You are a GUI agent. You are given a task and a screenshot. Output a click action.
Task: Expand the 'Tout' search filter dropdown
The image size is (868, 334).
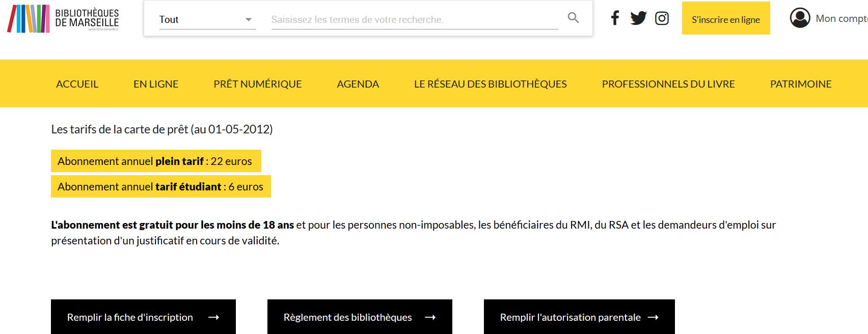[207, 19]
